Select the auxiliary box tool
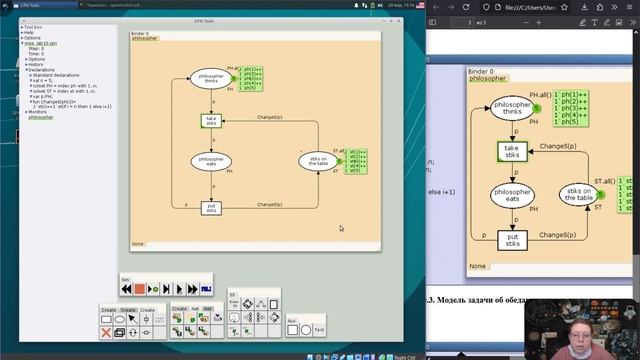The height and width of the screenshot is (360, 640). pos(293,330)
